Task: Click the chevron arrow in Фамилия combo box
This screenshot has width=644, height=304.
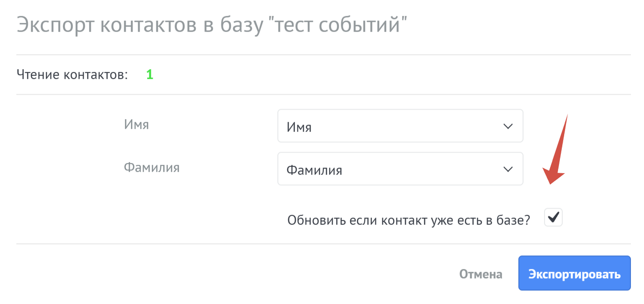Action: [508, 170]
